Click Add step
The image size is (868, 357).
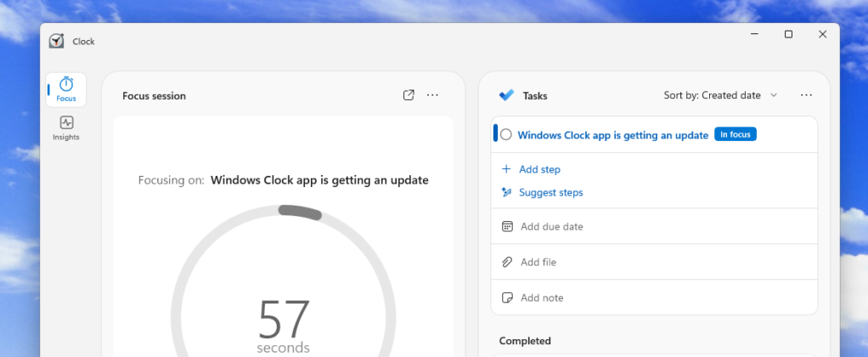[539, 169]
